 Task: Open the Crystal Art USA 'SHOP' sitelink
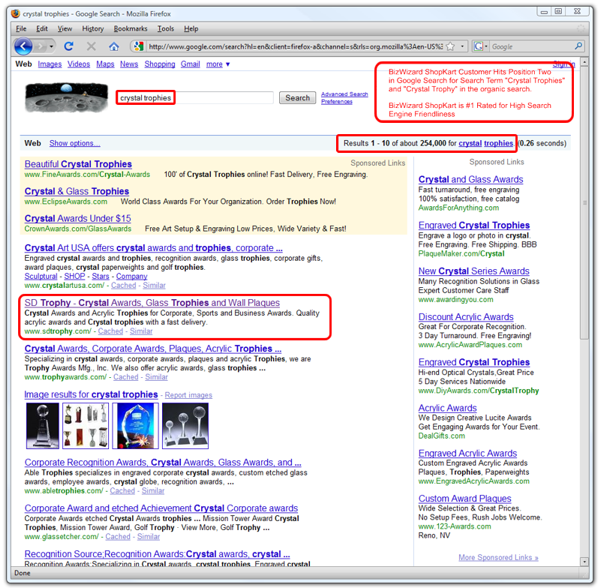pos(75,276)
